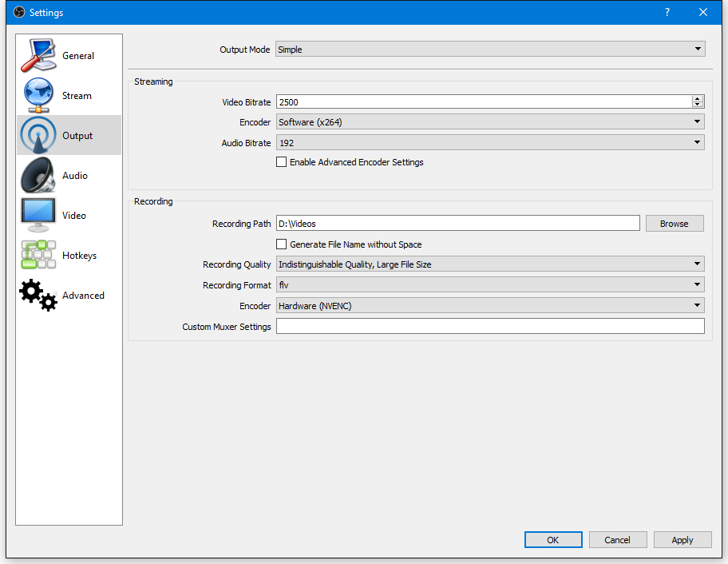
Task: Enable Advanced Encoder Settings checkbox
Action: coord(281,161)
